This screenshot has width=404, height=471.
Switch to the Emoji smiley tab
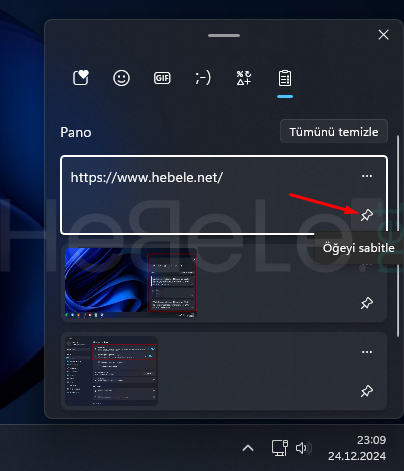(121, 78)
